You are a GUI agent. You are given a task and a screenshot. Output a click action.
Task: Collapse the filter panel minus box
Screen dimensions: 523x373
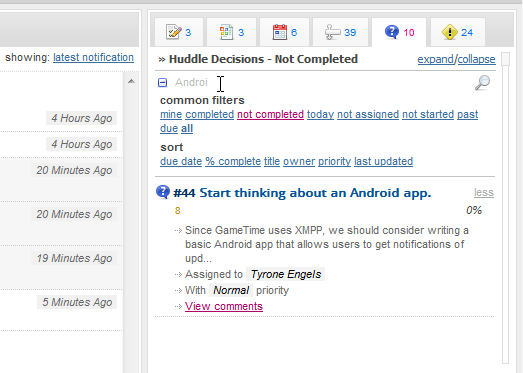(x=162, y=82)
